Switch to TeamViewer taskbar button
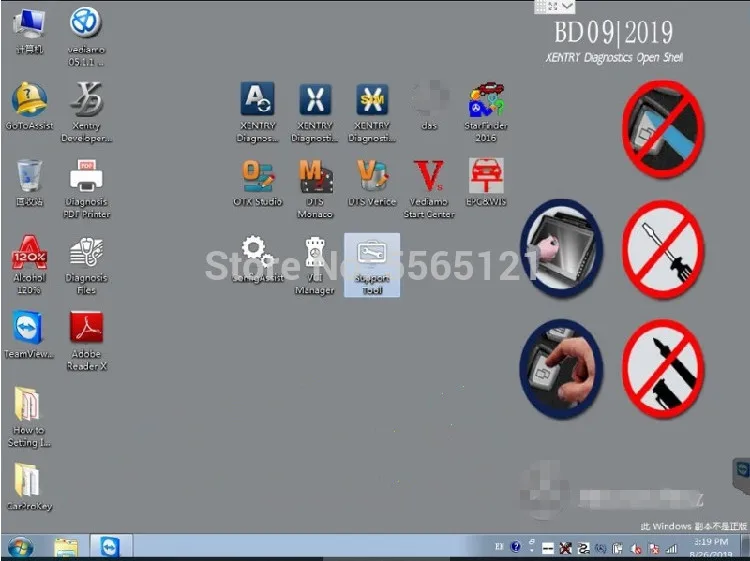Viewport: 750px width, 561px height. pos(110,547)
